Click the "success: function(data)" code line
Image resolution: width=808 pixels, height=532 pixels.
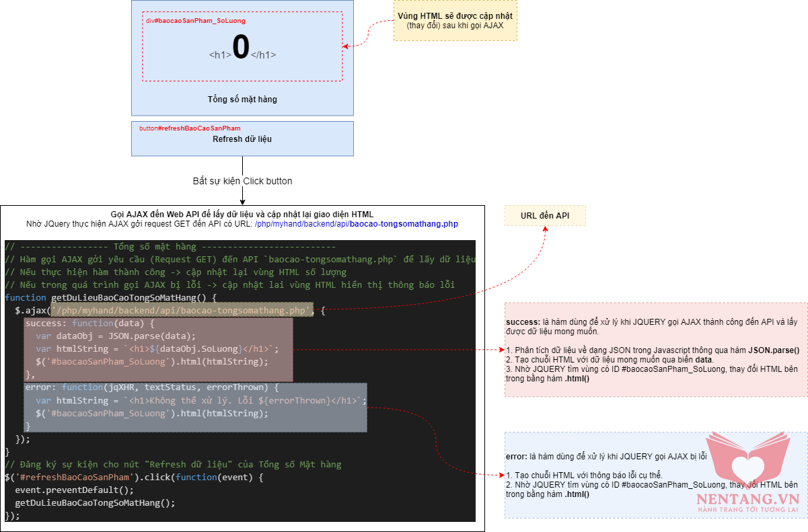point(90,324)
